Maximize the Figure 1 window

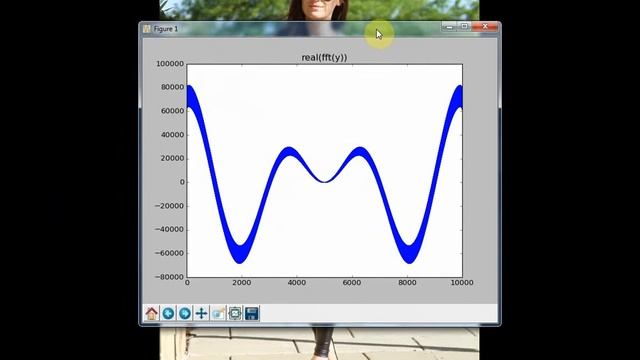(464, 27)
